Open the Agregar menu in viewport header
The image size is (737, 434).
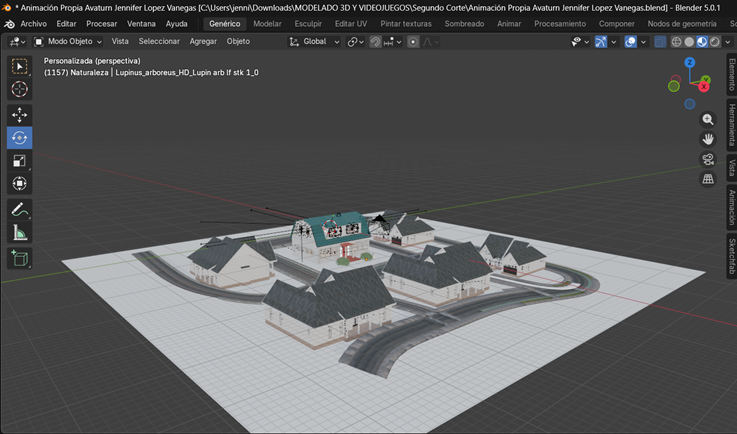[x=203, y=42]
